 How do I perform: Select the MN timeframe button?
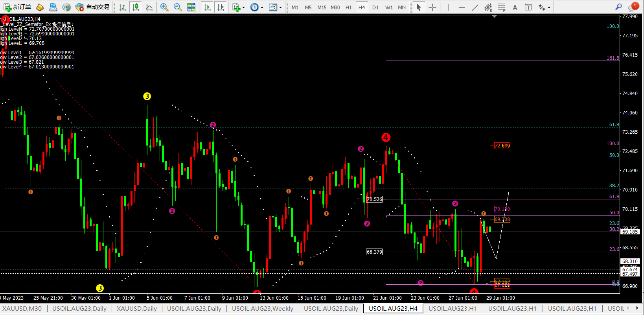point(402,7)
